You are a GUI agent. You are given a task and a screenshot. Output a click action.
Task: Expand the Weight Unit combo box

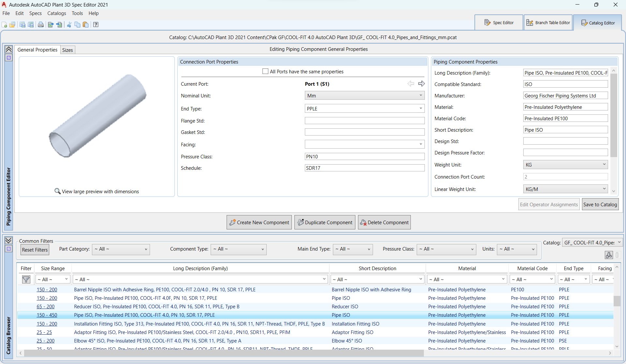click(565, 165)
